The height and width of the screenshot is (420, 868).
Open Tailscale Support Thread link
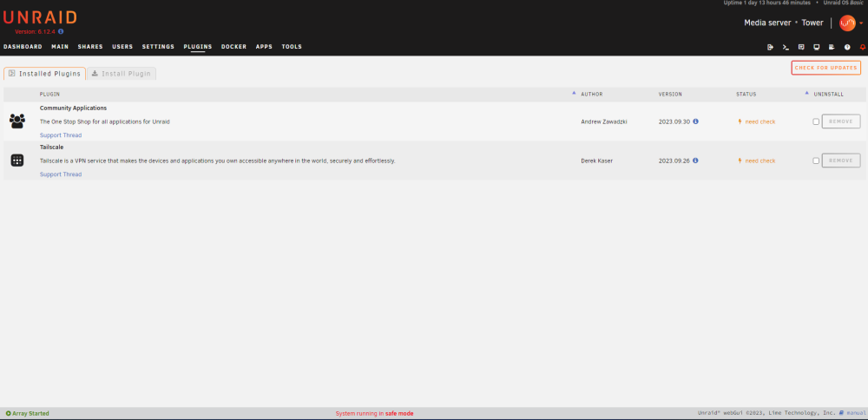click(x=61, y=174)
